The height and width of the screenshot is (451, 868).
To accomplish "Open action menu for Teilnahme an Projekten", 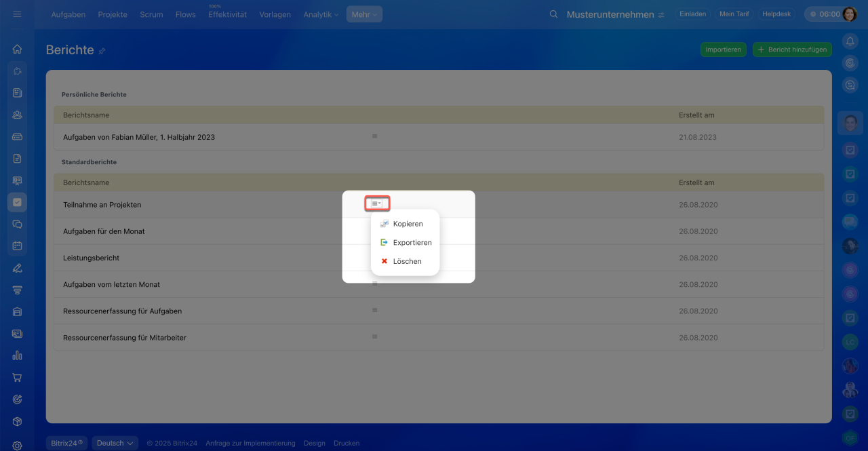I will [x=377, y=203].
